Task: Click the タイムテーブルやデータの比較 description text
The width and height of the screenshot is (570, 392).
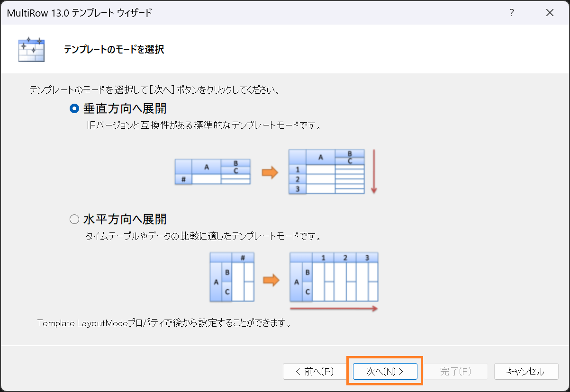Action: pyautogui.click(x=203, y=236)
